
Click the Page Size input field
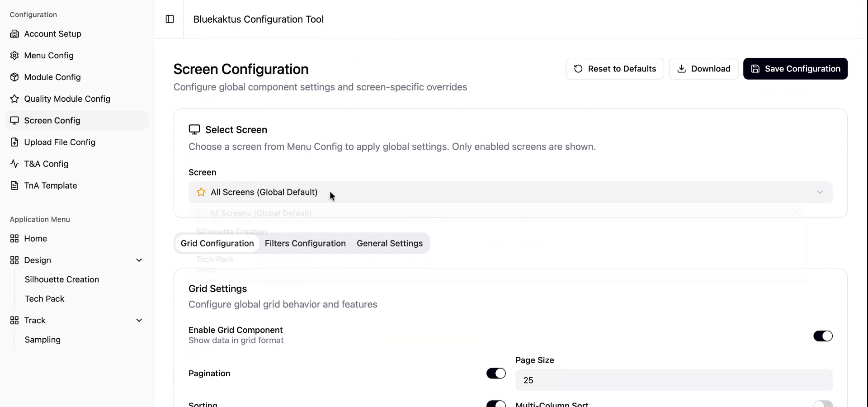tap(673, 380)
